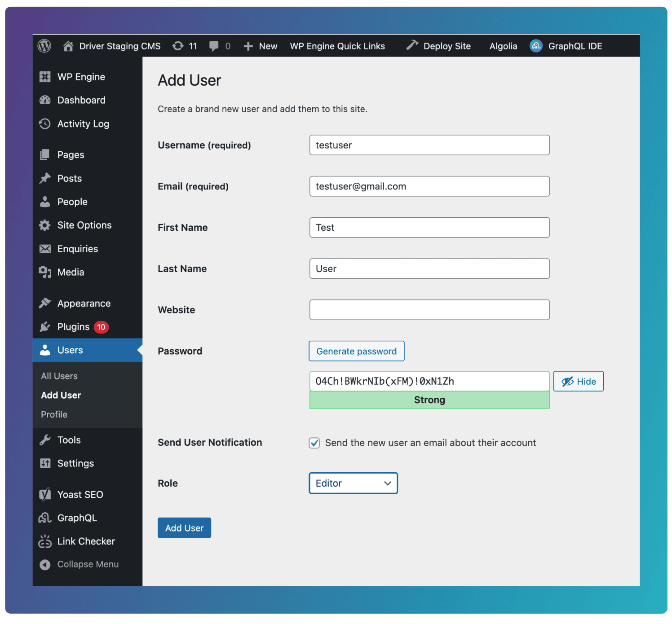672x624 pixels.
Task: Click the home icon beside Driver Staging CMS
Action: point(68,46)
